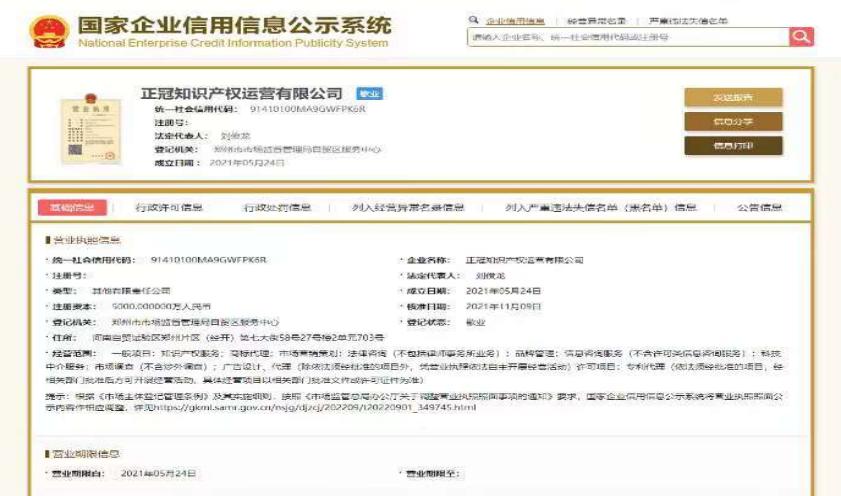The height and width of the screenshot is (496, 841).
Task: Click the 经营范围 business scope paragraph
Action: (x=414, y=367)
